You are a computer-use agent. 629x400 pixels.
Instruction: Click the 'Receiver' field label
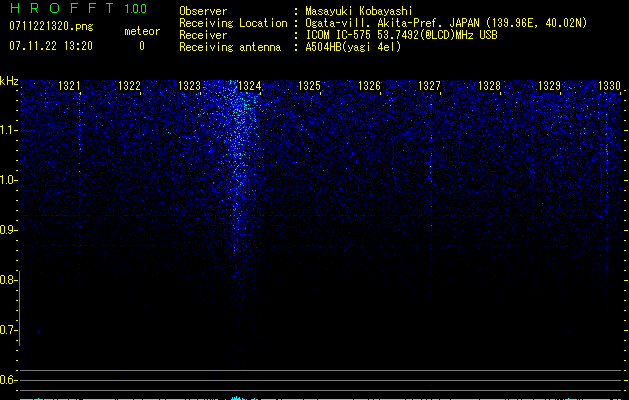pyautogui.click(x=203, y=35)
